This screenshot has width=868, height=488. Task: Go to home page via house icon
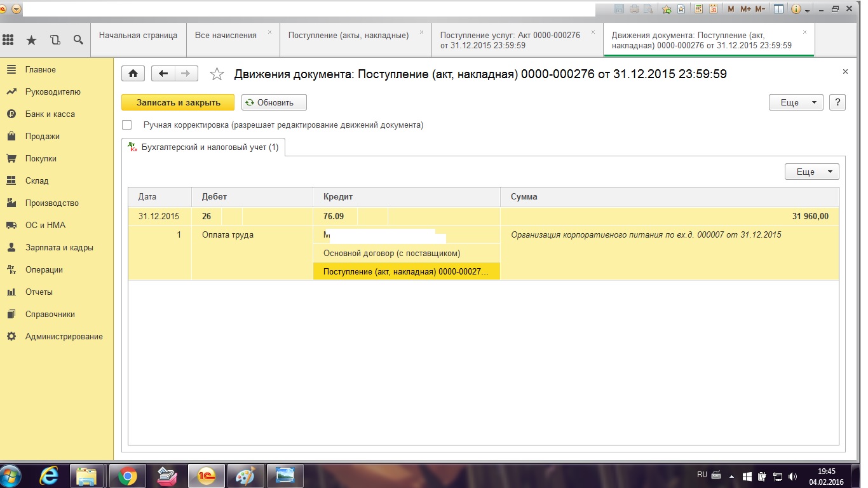pos(133,74)
